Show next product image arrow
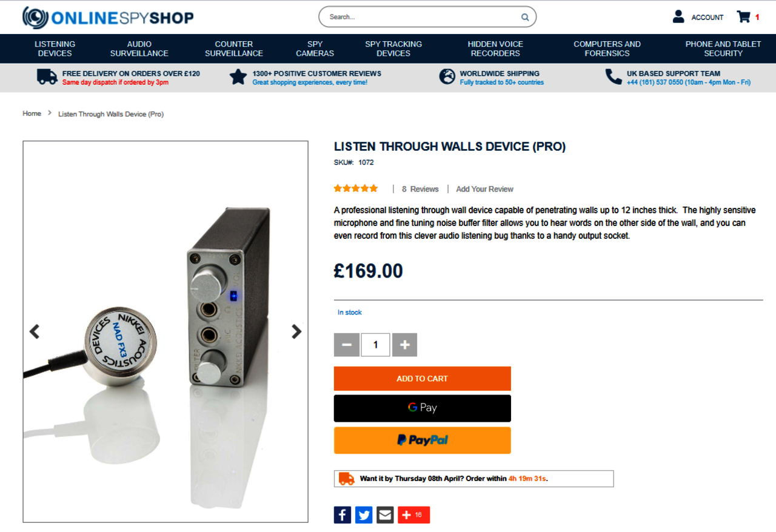 pyautogui.click(x=296, y=331)
